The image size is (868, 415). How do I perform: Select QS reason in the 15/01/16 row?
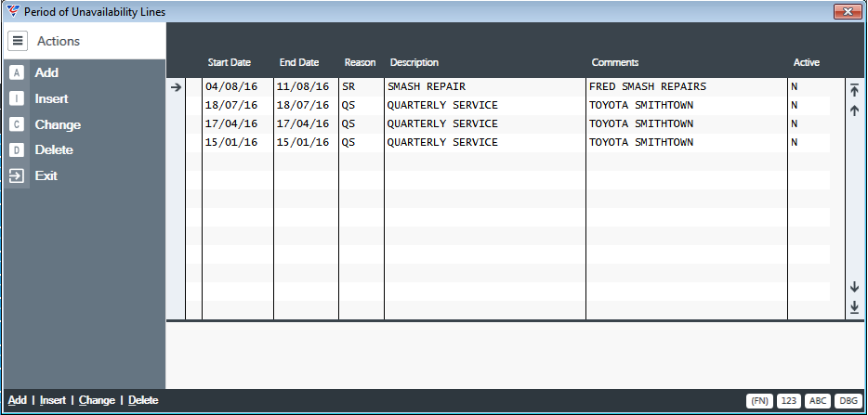click(x=349, y=142)
